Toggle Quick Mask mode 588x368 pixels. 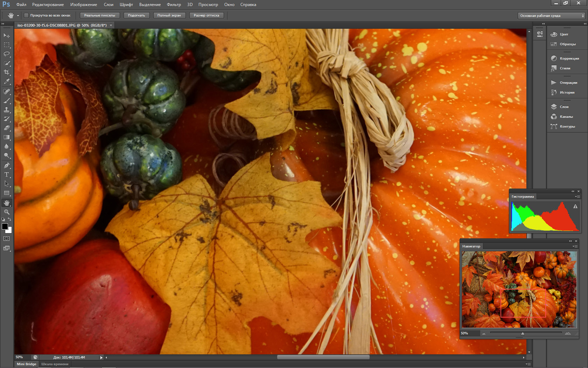[7, 239]
